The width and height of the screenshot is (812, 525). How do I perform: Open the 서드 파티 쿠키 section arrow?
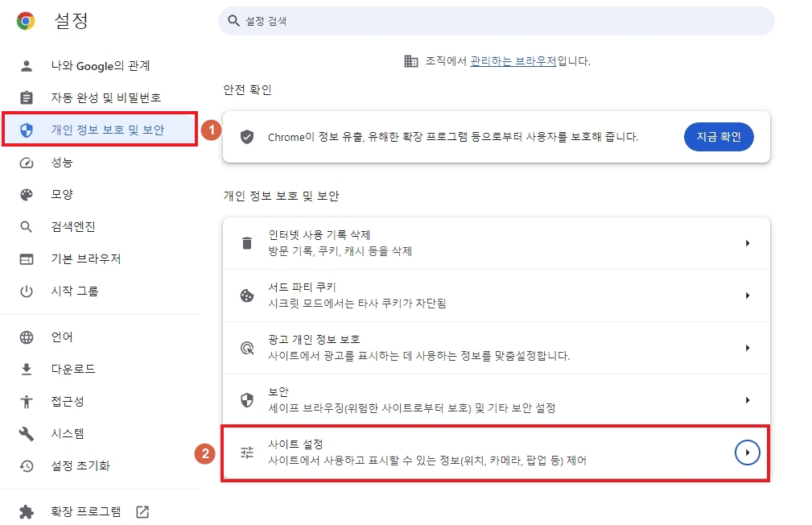coord(749,295)
